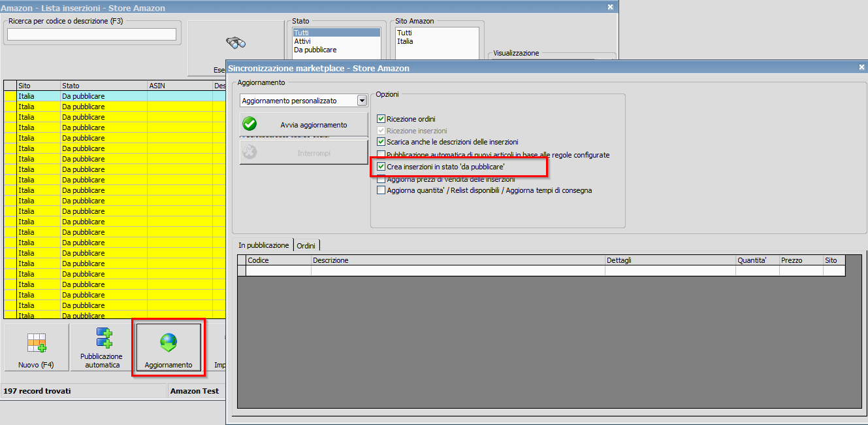
Task: Click the Prezzo column header
Action: (801, 260)
